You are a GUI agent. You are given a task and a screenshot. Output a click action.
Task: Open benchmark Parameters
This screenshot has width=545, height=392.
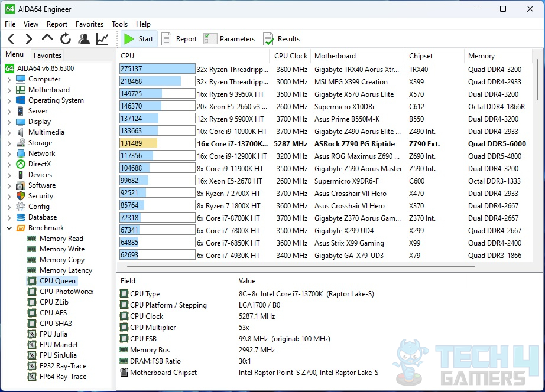229,39
